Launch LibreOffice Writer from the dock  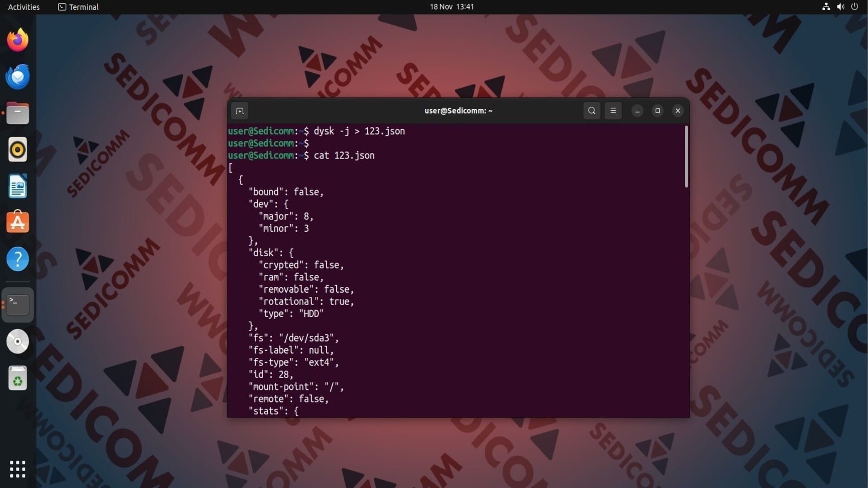(18, 186)
